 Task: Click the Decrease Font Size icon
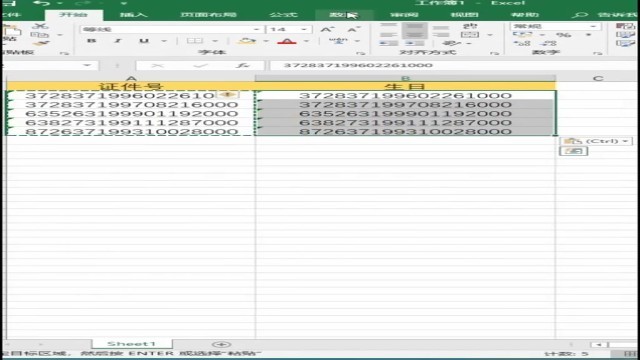pyautogui.click(x=352, y=29)
